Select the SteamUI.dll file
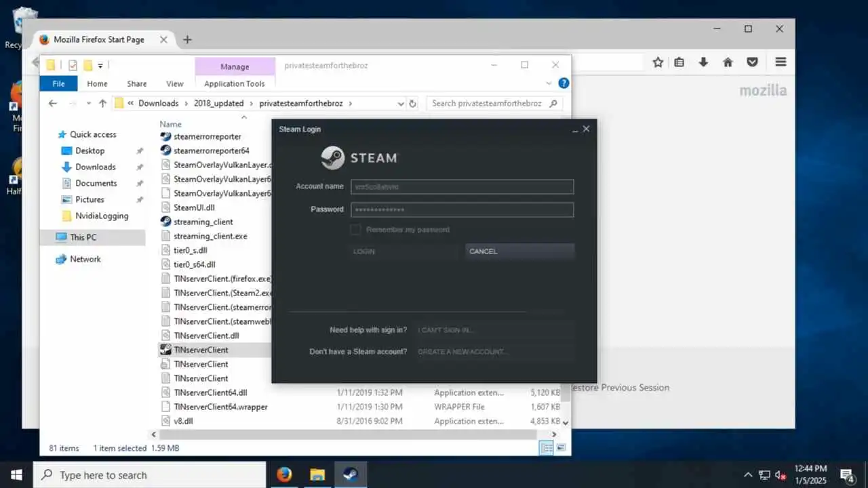Image resolution: width=868 pixels, height=488 pixels. click(194, 207)
